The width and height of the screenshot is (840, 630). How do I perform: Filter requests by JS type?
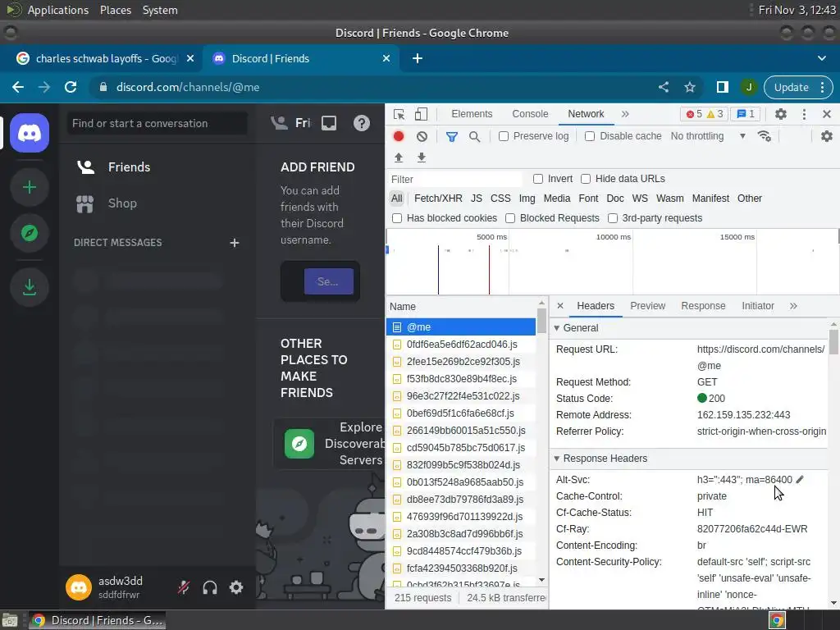(x=477, y=199)
